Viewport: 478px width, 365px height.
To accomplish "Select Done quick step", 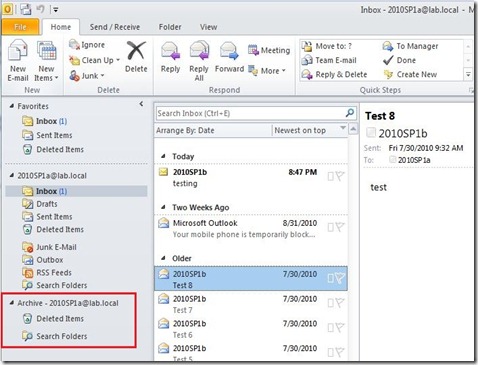I will click(x=399, y=60).
